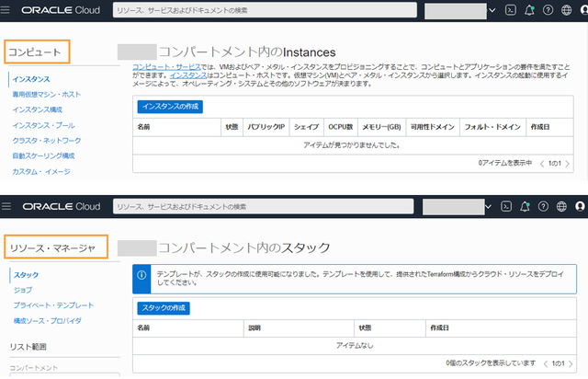Click the info icon in the template banner
The image size is (588, 379).
pos(141,275)
